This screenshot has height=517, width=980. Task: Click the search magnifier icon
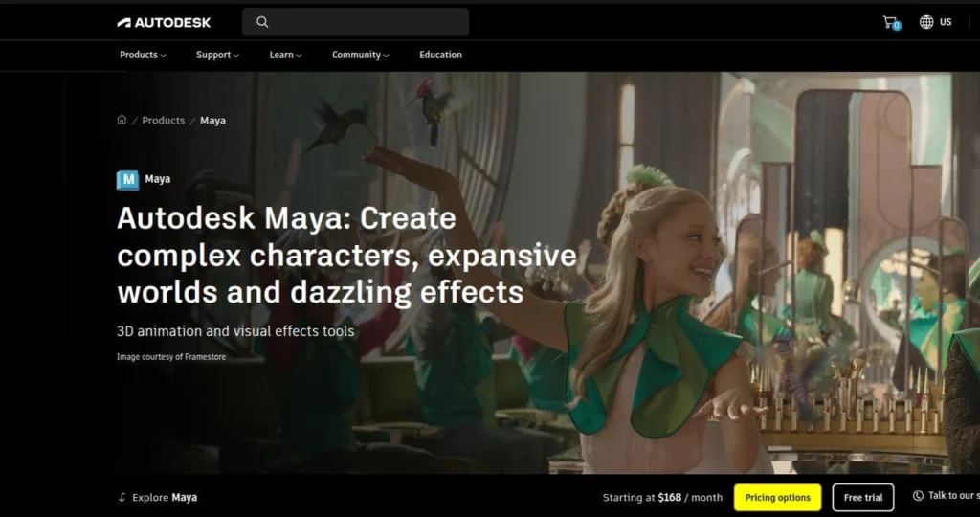click(x=262, y=22)
